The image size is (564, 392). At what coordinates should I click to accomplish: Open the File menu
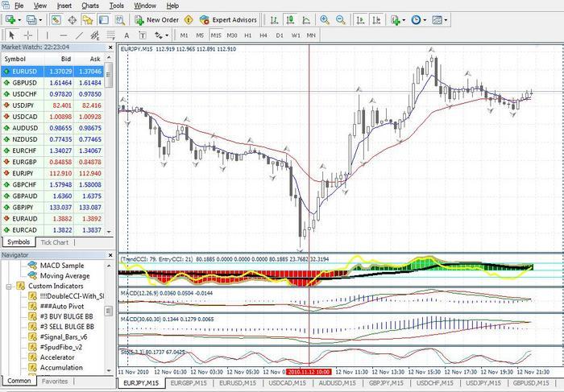pyautogui.click(x=19, y=6)
